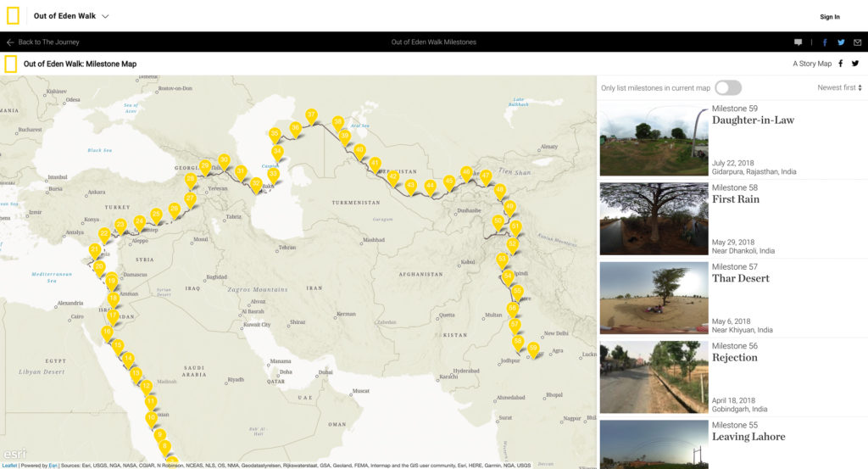Screen dimensions: 868x469
Task: Select map marker 43 in Central Asia
Action: (x=410, y=185)
